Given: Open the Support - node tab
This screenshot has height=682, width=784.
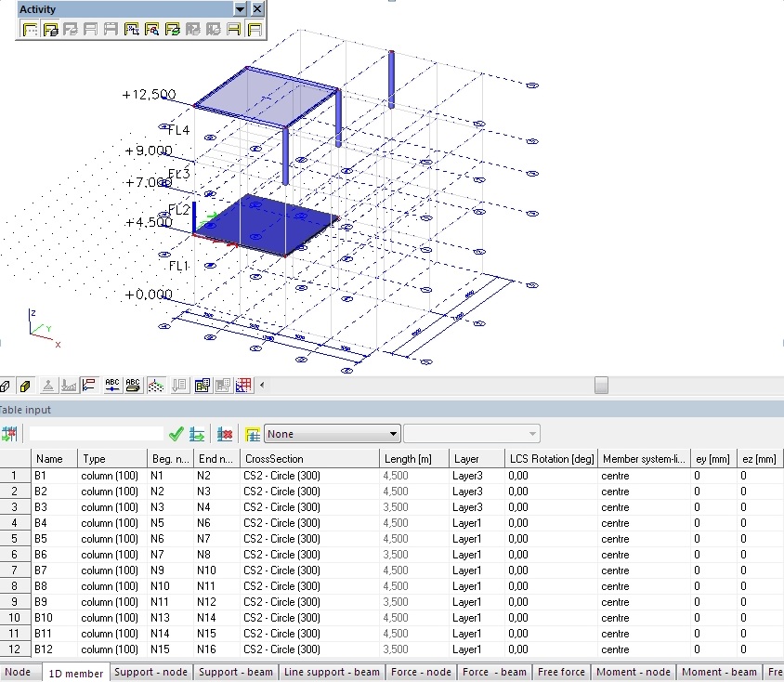Looking at the screenshot, I should [x=151, y=672].
